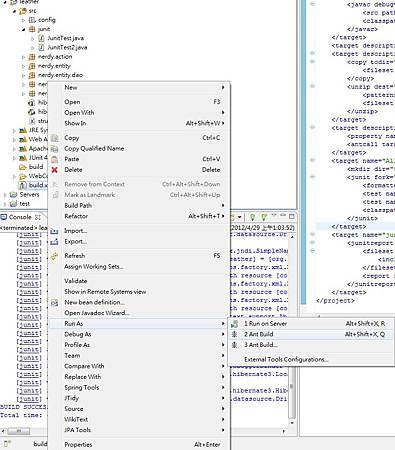Image resolution: width=395 pixels, height=450 pixels.
Task: Maximize the Console view panel
Action: pos(292,217)
